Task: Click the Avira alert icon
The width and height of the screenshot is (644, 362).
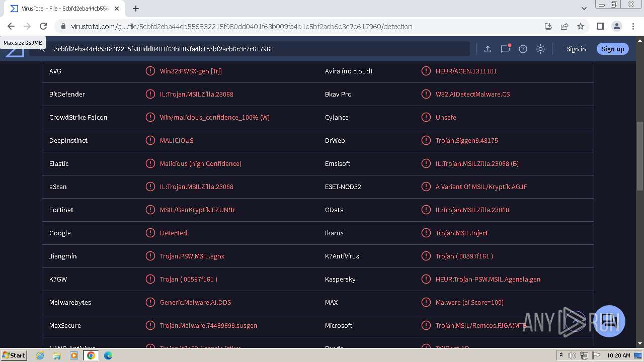Action: (426, 71)
